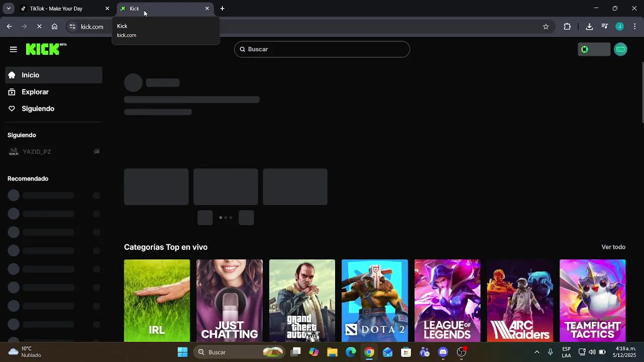Image resolution: width=644 pixels, height=362 pixels.
Task: Open Chrome downloads
Action: pos(589,27)
